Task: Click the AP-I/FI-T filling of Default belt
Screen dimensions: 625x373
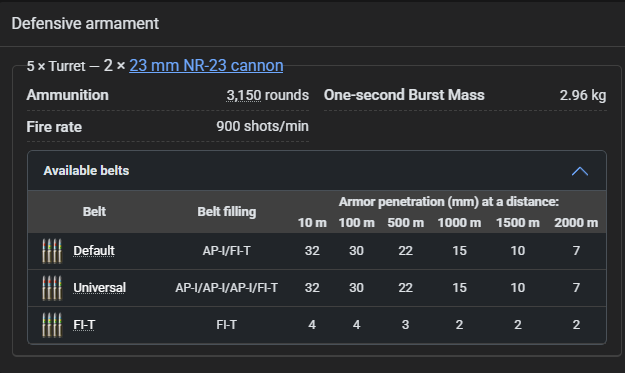Action: click(226, 251)
